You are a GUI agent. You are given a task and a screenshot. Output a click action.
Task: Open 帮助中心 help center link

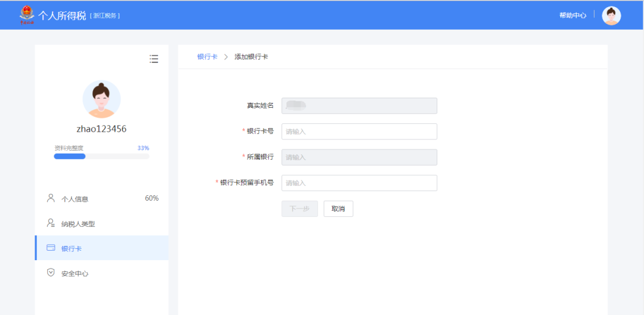pyautogui.click(x=572, y=15)
